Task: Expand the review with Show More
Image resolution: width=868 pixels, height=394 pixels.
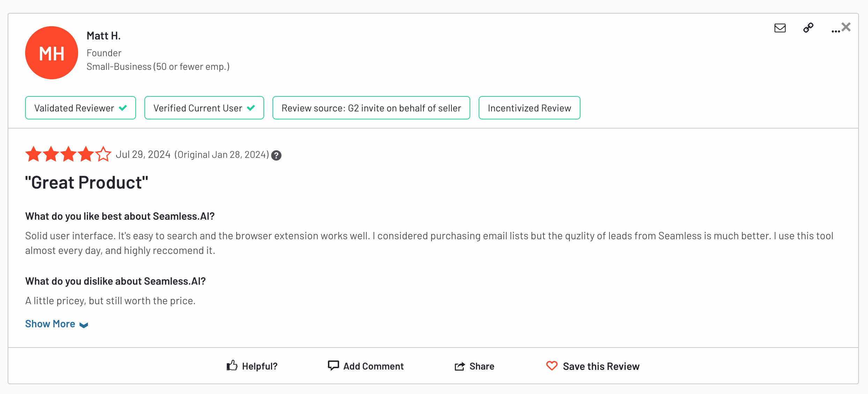Action: tap(57, 324)
